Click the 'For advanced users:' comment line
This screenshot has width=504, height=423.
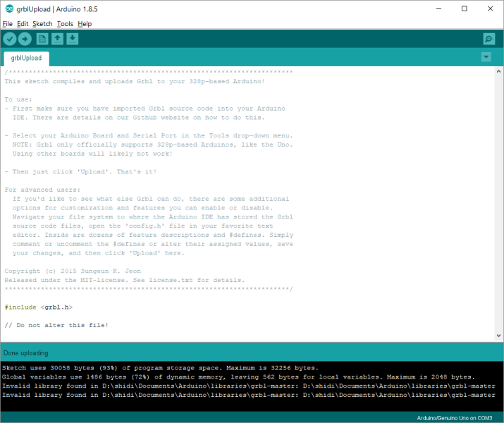(42, 190)
